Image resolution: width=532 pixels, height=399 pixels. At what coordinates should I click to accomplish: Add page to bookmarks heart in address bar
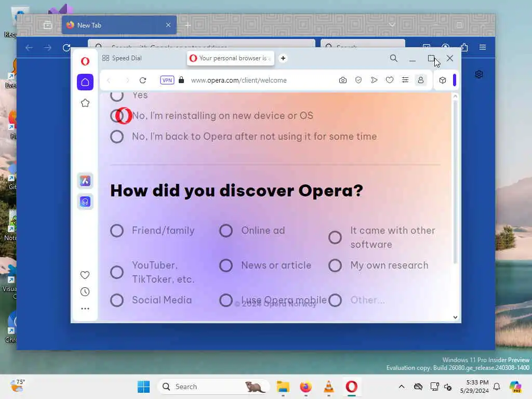tap(390, 81)
